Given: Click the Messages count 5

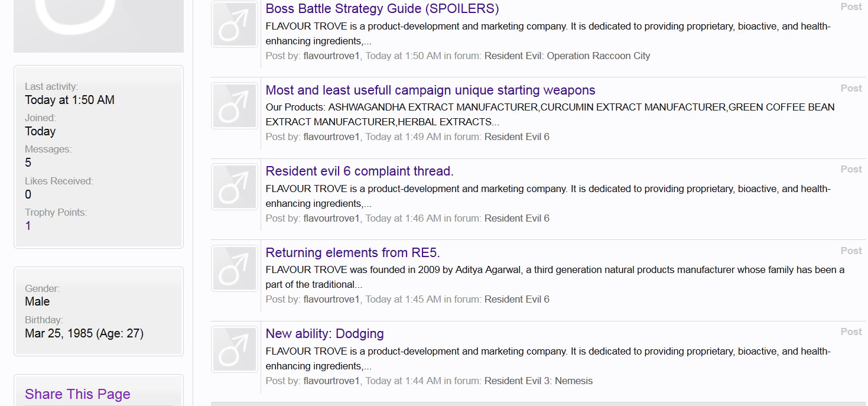Looking at the screenshot, I should click(x=28, y=163).
